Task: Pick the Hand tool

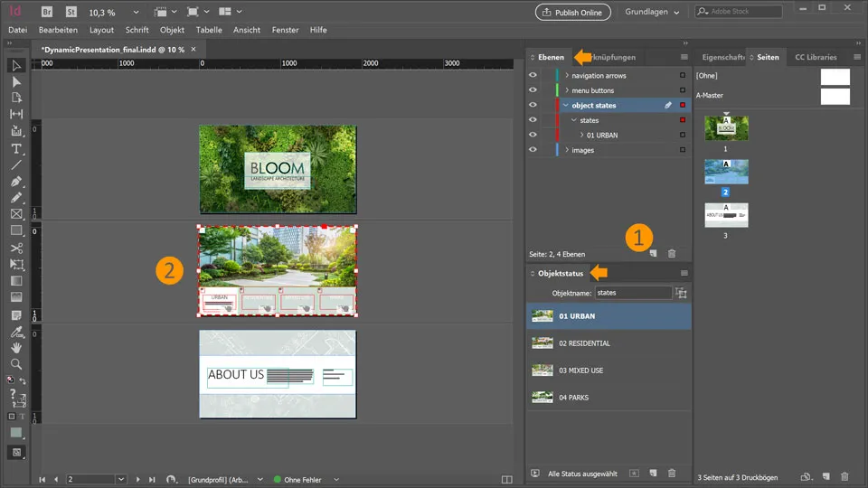Action: tap(16, 347)
